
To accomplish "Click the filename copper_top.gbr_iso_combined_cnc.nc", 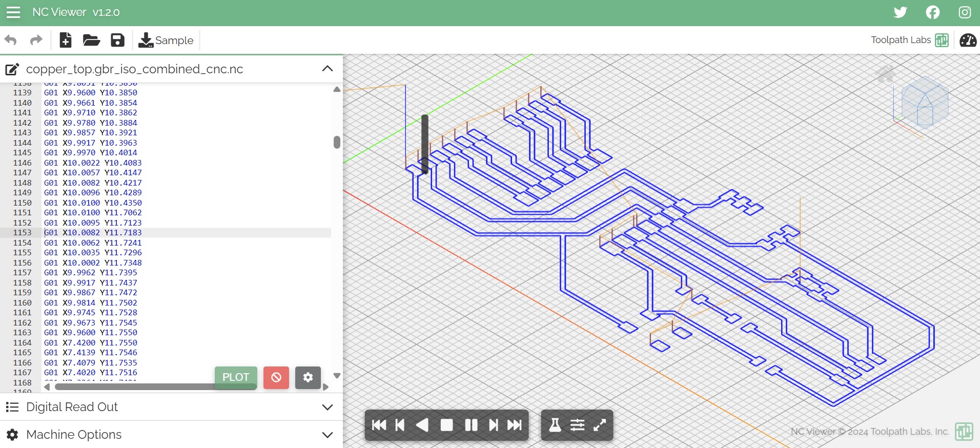I will [134, 69].
